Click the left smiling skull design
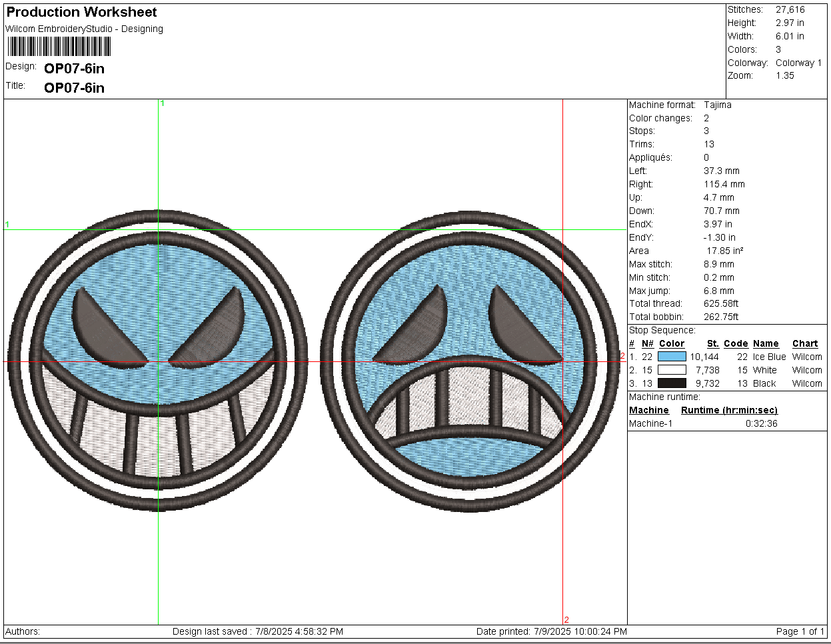Viewport: 831px width, 644px height. (x=158, y=361)
